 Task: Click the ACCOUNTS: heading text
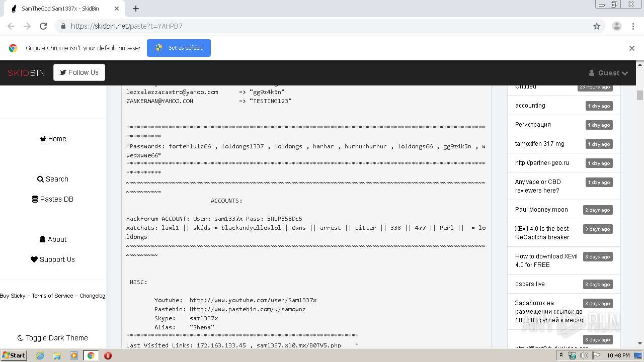pos(226,201)
